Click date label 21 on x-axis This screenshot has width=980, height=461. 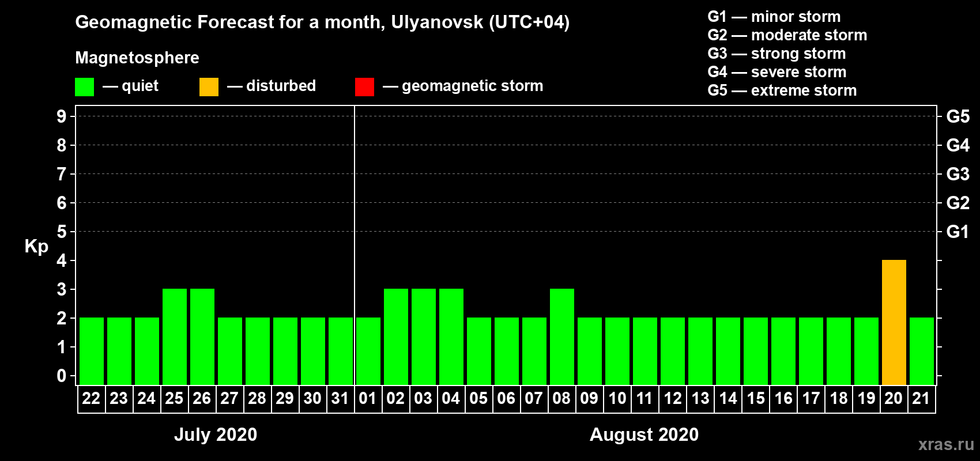pyautogui.click(x=921, y=398)
